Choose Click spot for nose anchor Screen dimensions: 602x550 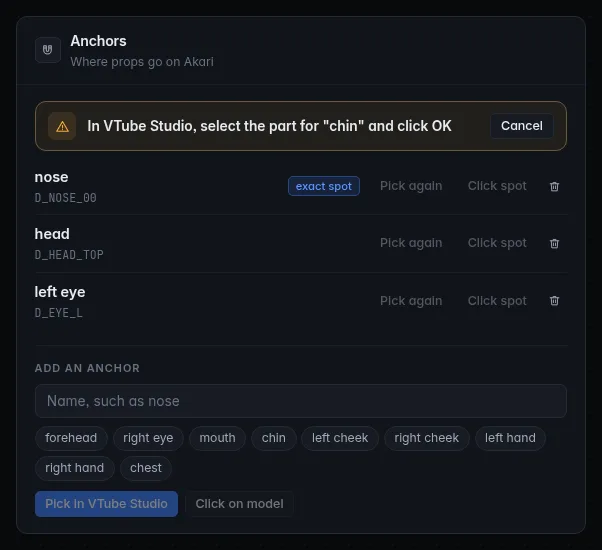[x=497, y=186]
